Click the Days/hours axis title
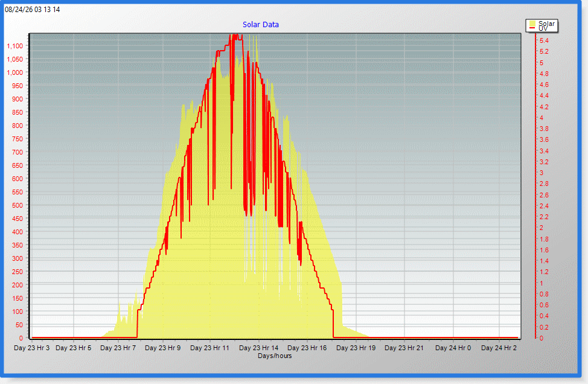Viewport: 588px width, 384px height. pyautogui.click(x=275, y=356)
